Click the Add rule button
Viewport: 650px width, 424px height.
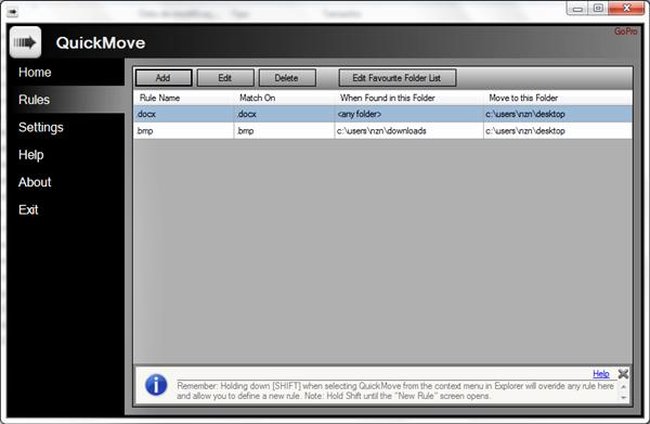163,78
